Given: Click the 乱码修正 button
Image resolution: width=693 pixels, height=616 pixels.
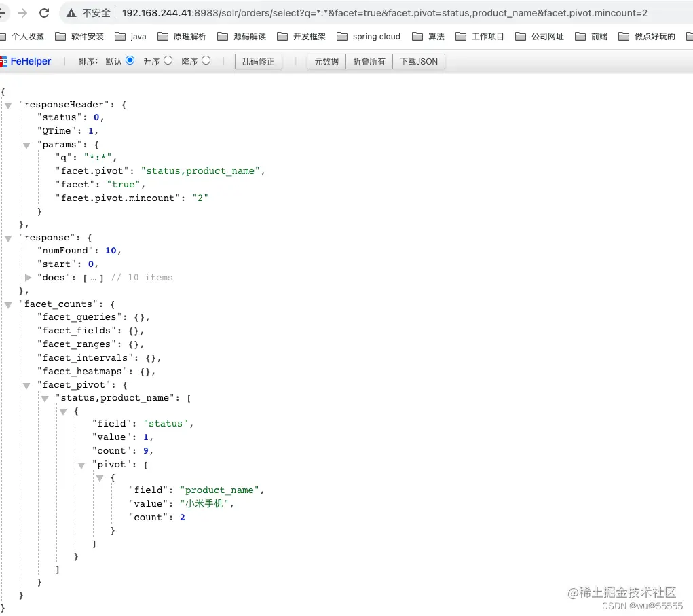Looking at the screenshot, I should tap(259, 62).
